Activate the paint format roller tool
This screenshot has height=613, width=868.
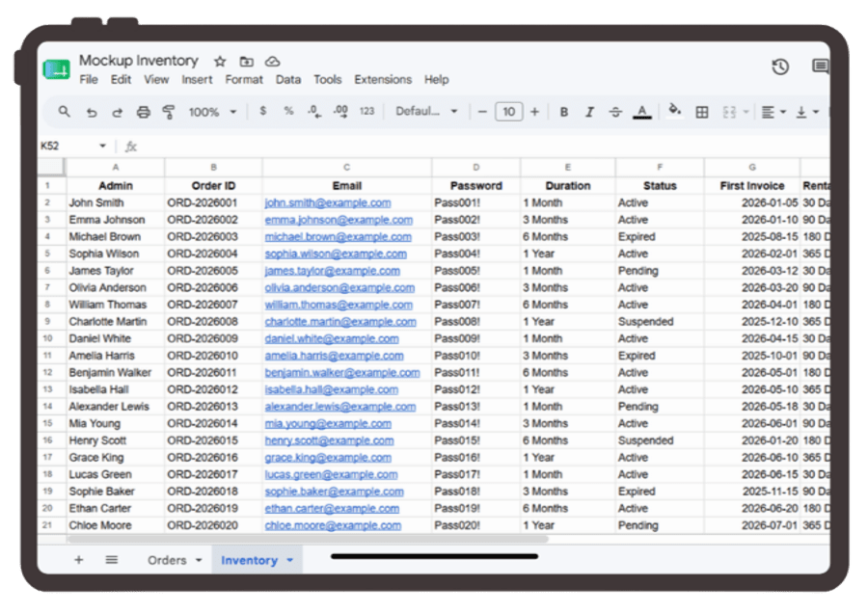coord(169,113)
